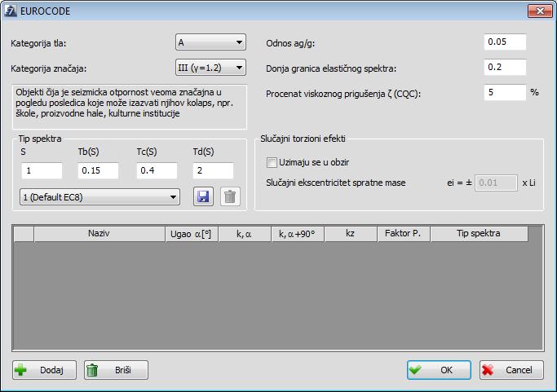Enable 'Uzimaju se u obzir' checkbox
The image size is (557, 392).
click(x=272, y=163)
